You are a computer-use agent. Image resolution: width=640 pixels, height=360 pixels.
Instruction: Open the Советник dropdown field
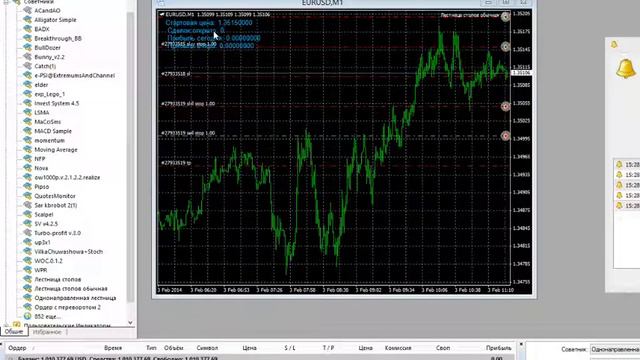pos(615,349)
